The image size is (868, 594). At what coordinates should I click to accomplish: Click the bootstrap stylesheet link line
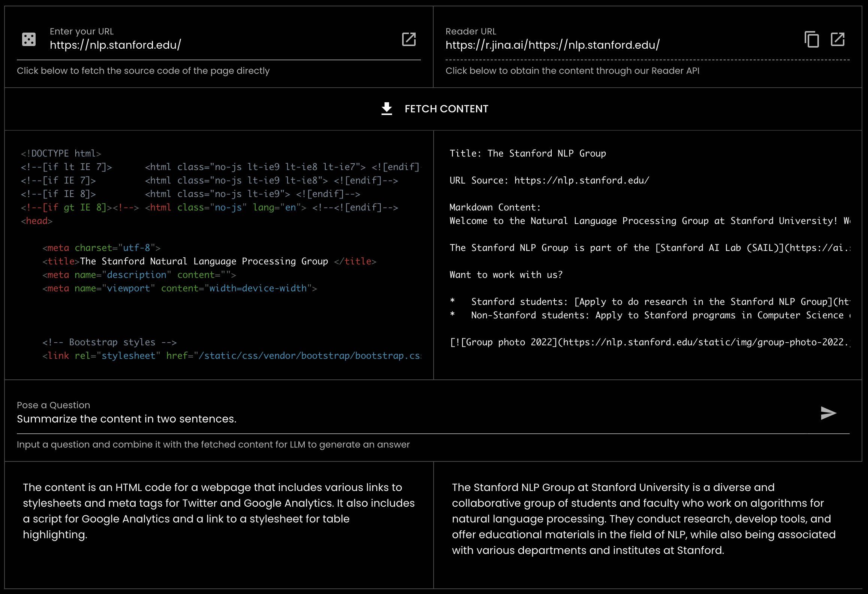click(x=232, y=355)
